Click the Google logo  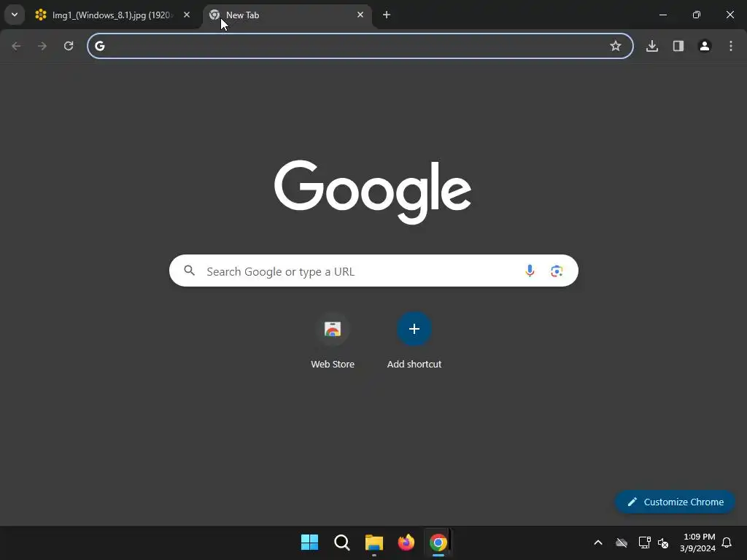pos(373,192)
